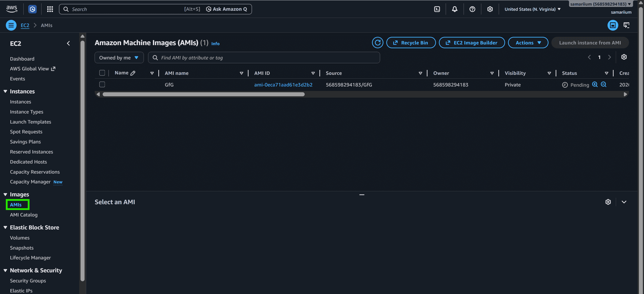
Task: Click the sidebar vertical scrollbar
Action: pos(83,161)
